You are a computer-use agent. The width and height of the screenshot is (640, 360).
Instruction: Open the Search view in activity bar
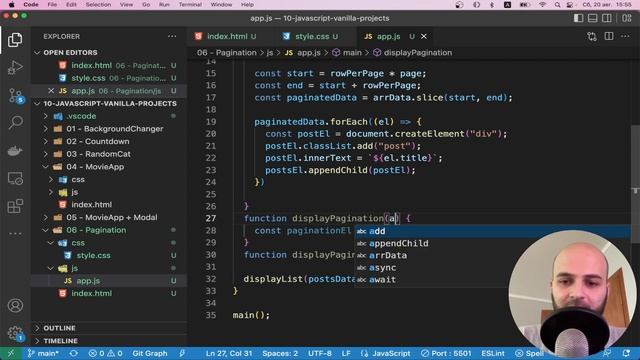pyautogui.click(x=15, y=122)
